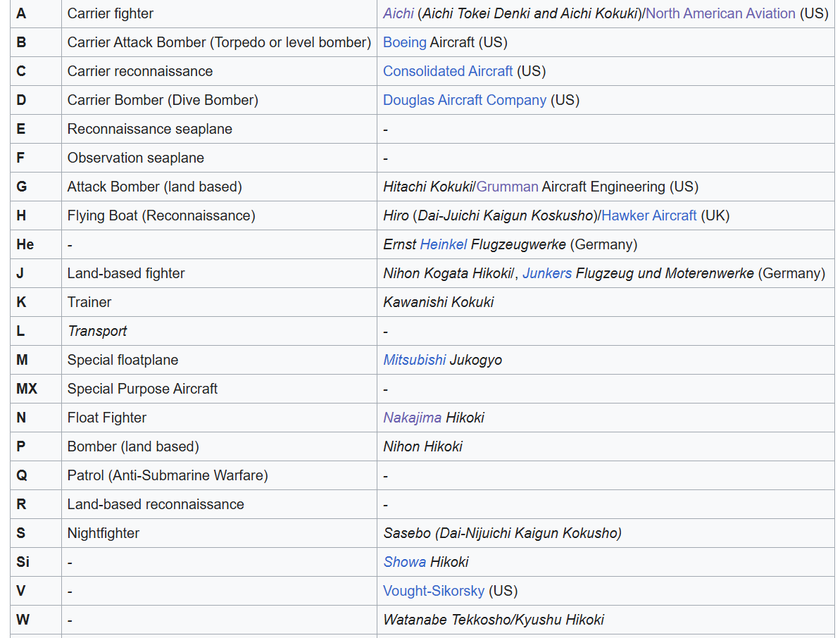Viewport: 840px width, 638px height.
Task: Click the 'Q' row header
Action: point(36,475)
